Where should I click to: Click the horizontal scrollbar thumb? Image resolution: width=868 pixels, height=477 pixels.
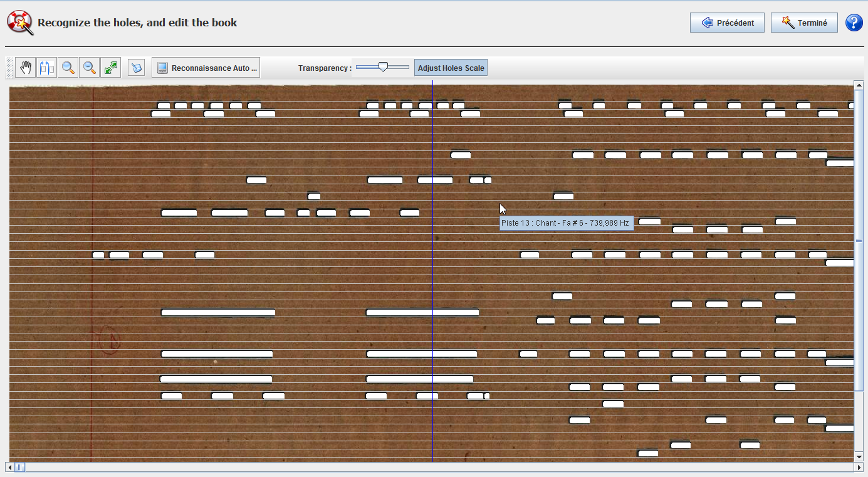(20, 467)
